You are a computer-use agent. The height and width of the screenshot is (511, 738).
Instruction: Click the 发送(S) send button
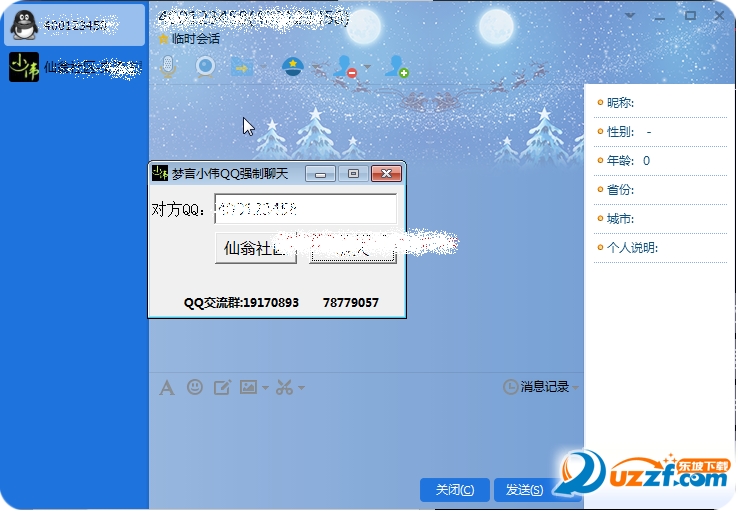tap(524, 490)
